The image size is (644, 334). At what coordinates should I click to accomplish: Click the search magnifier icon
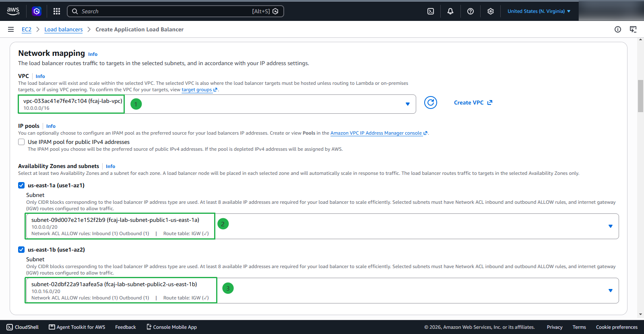[75, 11]
